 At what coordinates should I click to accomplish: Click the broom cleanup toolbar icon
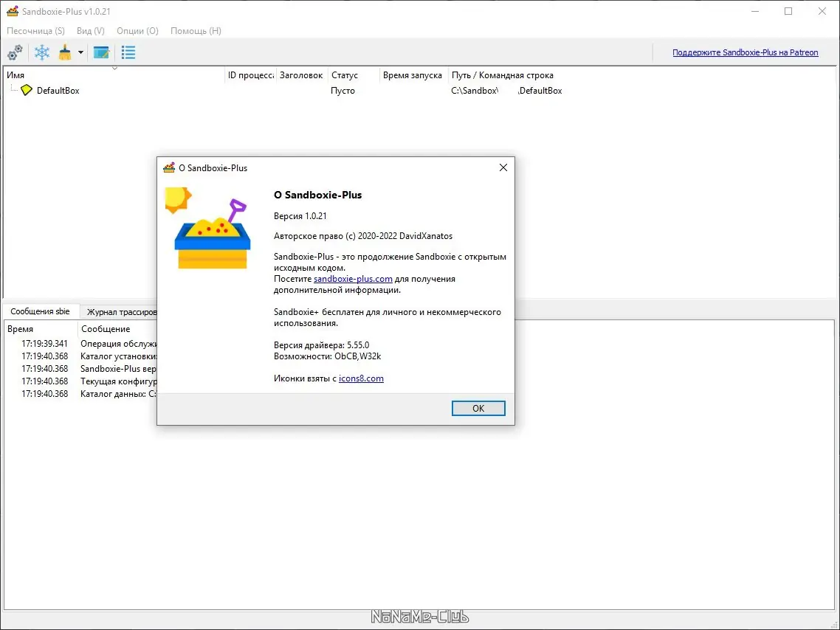[65, 52]
